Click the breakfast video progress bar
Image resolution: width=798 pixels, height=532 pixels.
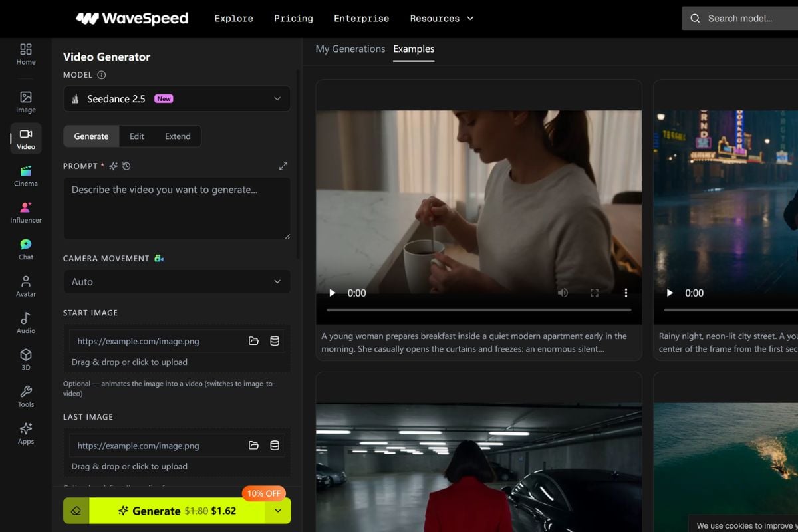479,309
